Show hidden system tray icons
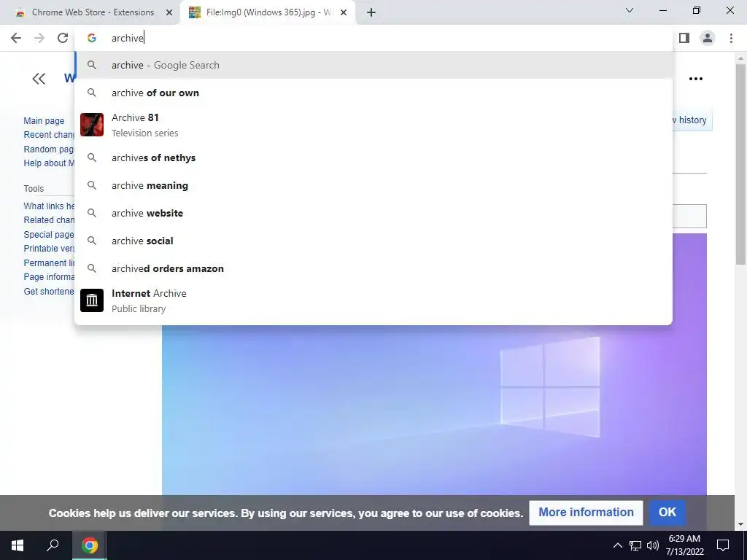747x560 pixels. (617, 545)
